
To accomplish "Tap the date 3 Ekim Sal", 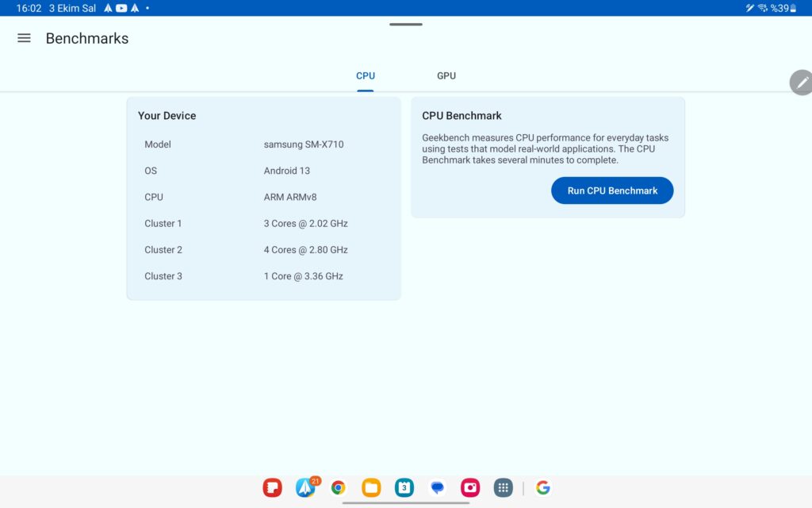I will tap(72, 8).
